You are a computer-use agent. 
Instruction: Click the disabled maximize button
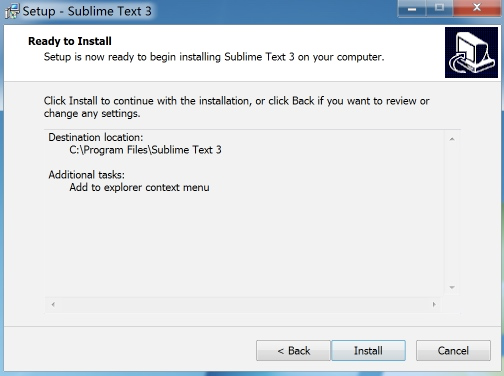pos(439,8)
